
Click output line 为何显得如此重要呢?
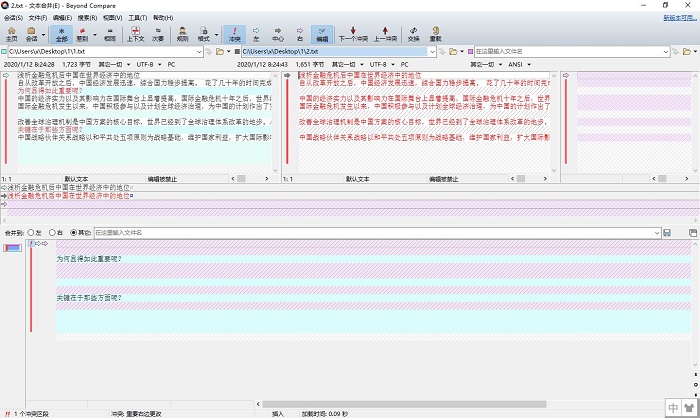[88, 259]
